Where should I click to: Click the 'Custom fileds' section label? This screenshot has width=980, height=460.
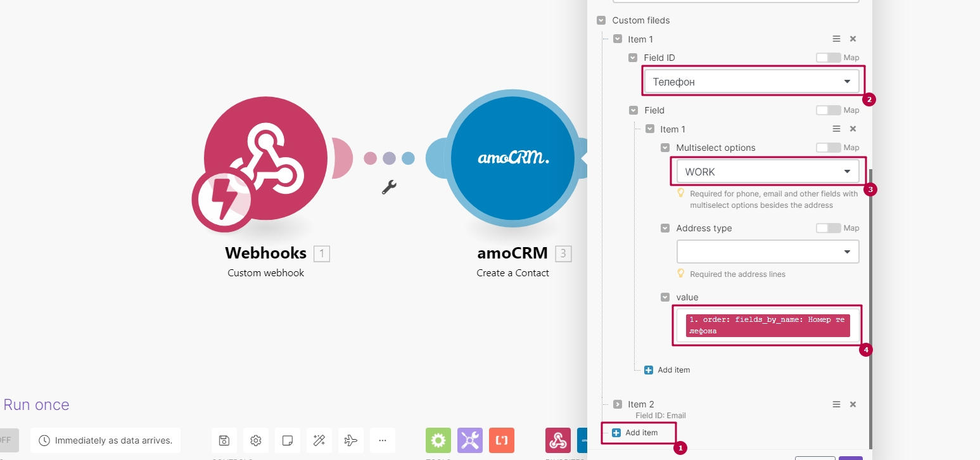(641, 20)
